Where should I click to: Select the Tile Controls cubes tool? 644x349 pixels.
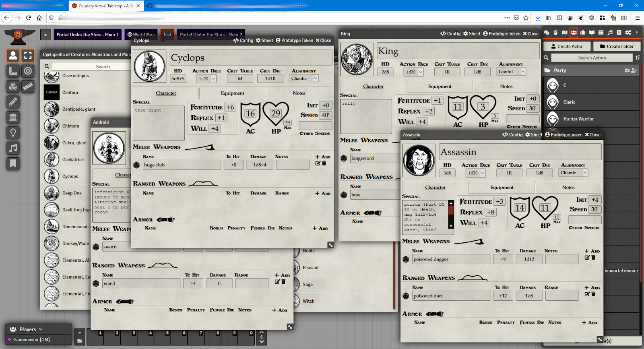click(x=13, y=87)
